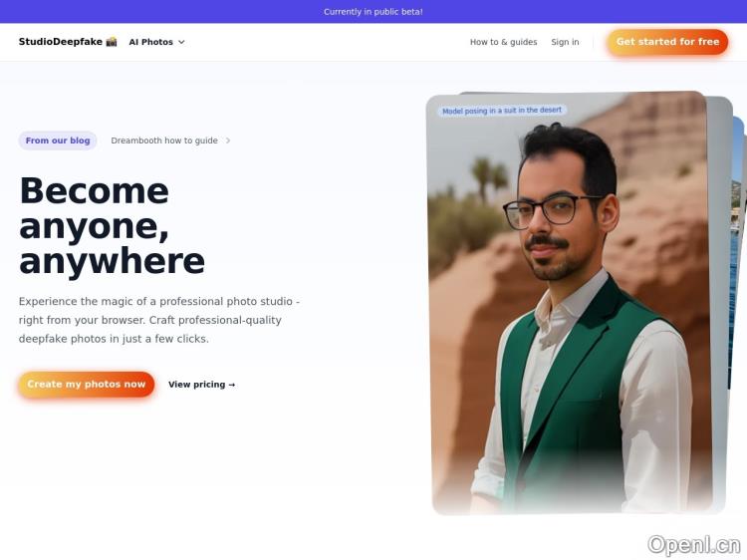Select the From our blog badge
The width and height of the screenshot is (747, 560).
click(x=58, y=140)
